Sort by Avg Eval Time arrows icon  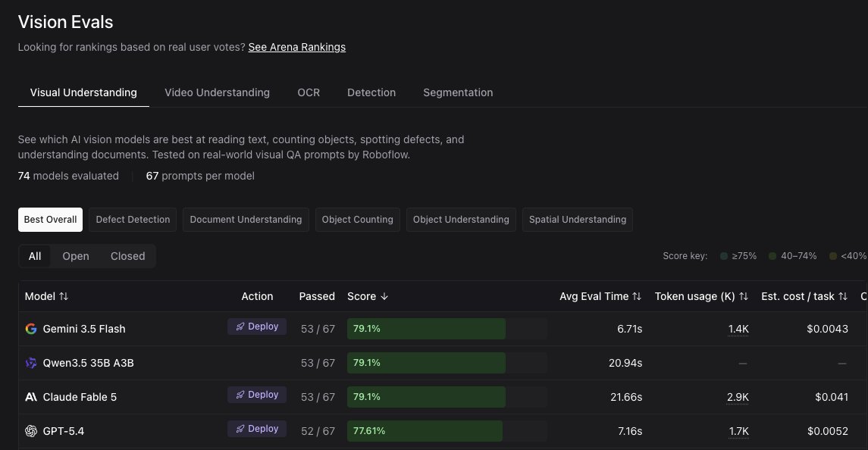(x=637, y=297)
